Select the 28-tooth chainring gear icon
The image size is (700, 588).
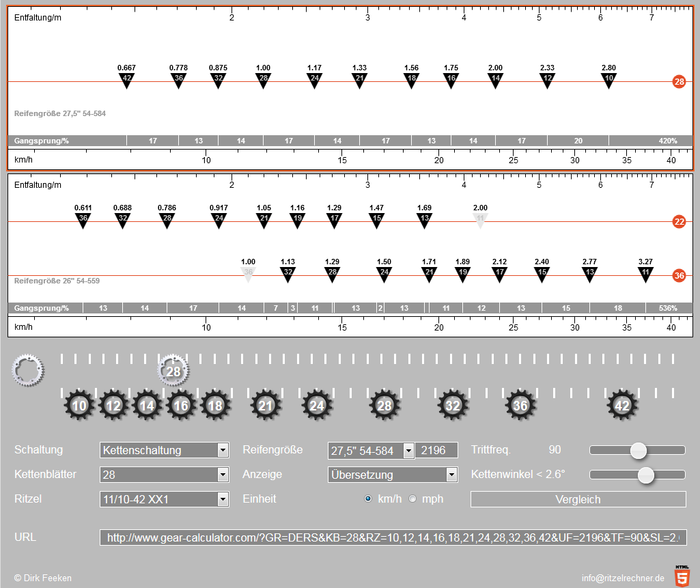[x=173, y=372]
